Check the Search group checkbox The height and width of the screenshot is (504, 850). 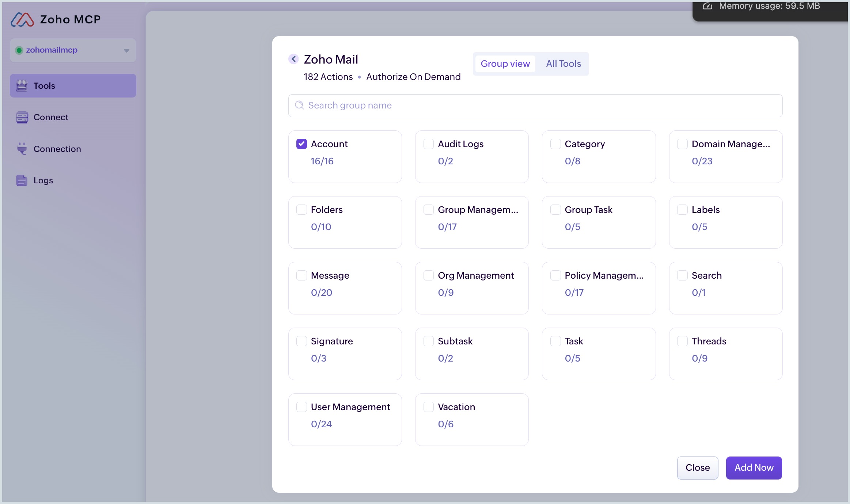tap(682, 275)
